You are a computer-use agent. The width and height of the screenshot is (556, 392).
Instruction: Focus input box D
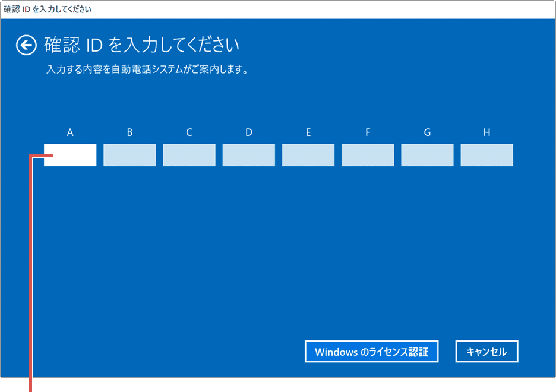[x=248, y=154]
